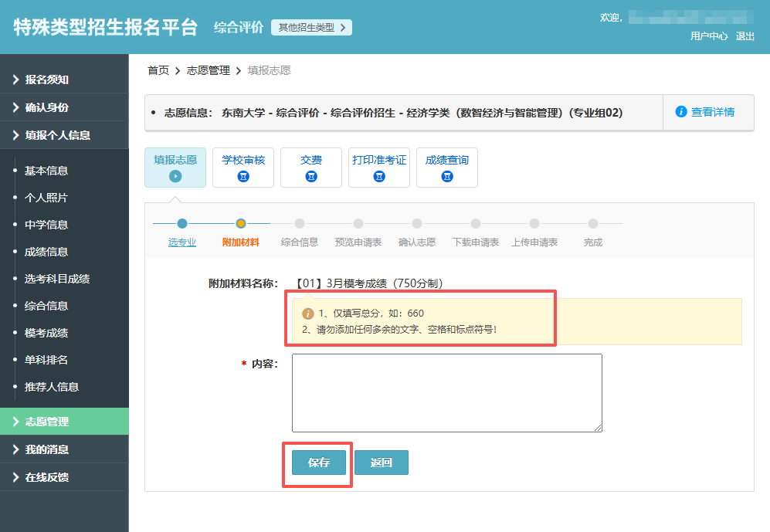This screenshot has width=770, height=532.
Task: Open the 查看详情 link
Action: click(713, 112)
